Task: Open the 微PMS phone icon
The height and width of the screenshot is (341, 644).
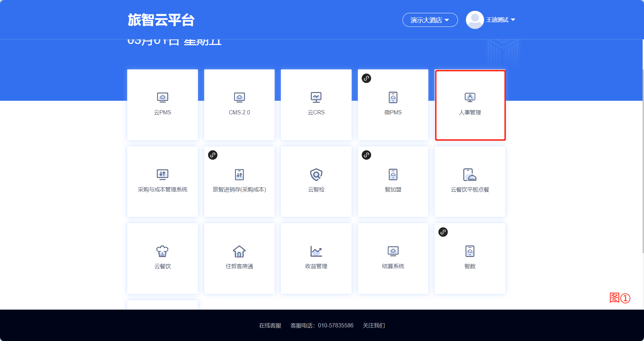Action: click(x=393, y=97)
